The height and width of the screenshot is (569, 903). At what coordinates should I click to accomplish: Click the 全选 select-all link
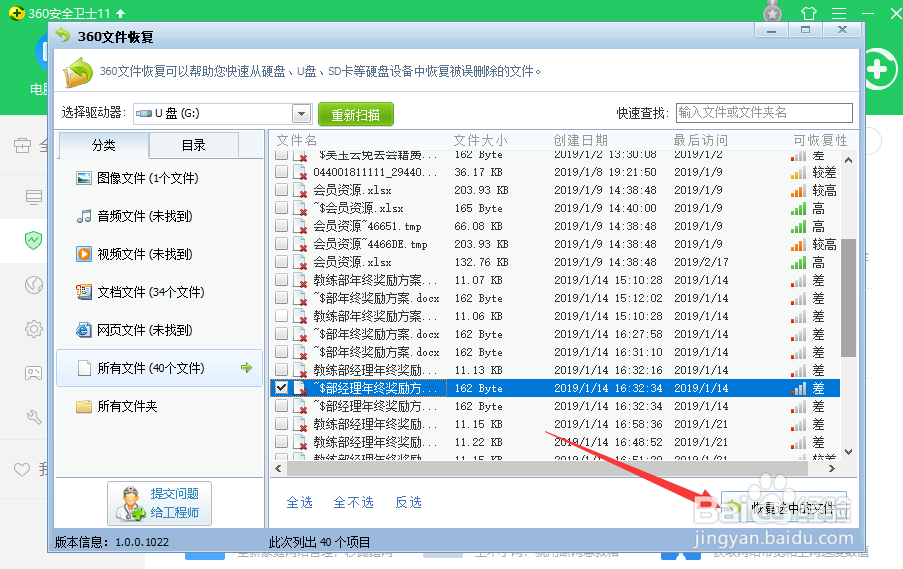[x=299, y=502]
